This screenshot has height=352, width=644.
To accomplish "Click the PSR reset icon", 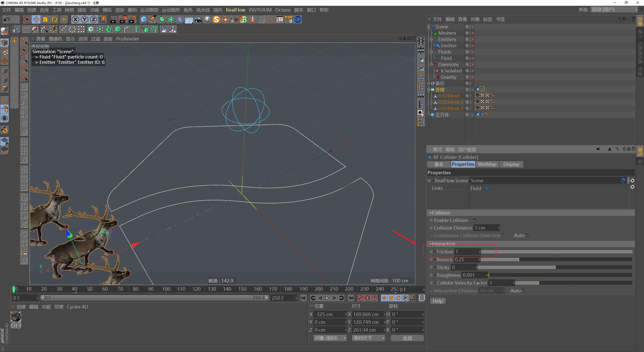I will pos(289,19).
